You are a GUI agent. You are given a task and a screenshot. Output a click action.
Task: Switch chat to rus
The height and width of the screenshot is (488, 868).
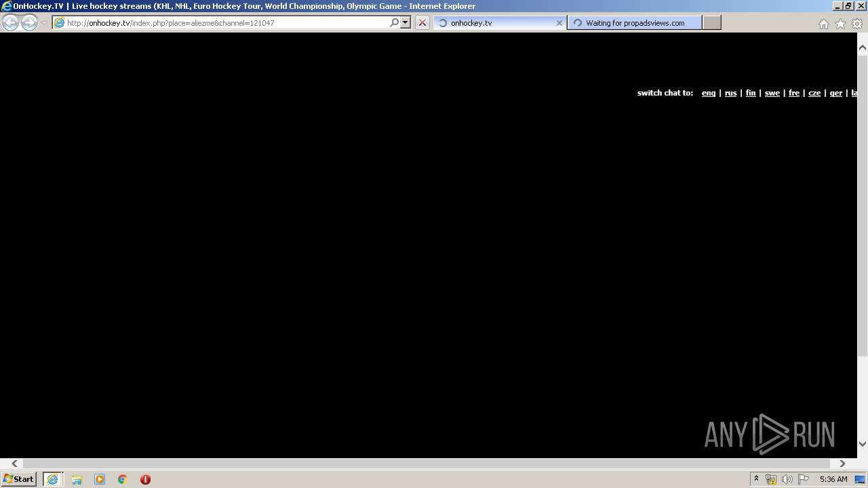click(730, 93)
